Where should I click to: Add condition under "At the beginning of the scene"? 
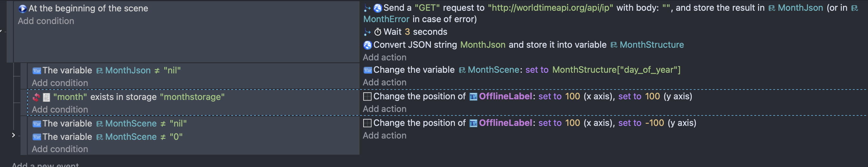(46, 21)
